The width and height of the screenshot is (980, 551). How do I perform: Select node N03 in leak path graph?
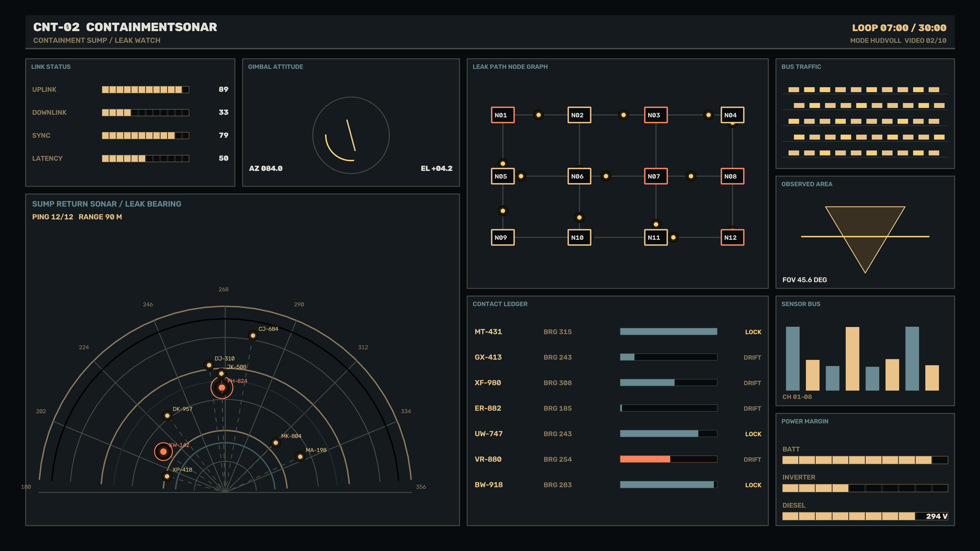(x=655, y=115)
